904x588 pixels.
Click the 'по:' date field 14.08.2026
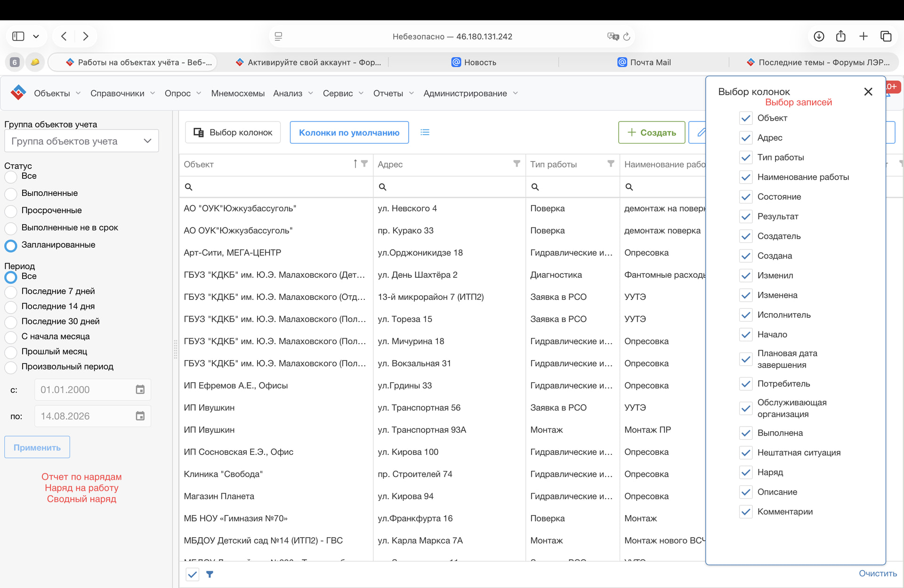click(93, 416)
